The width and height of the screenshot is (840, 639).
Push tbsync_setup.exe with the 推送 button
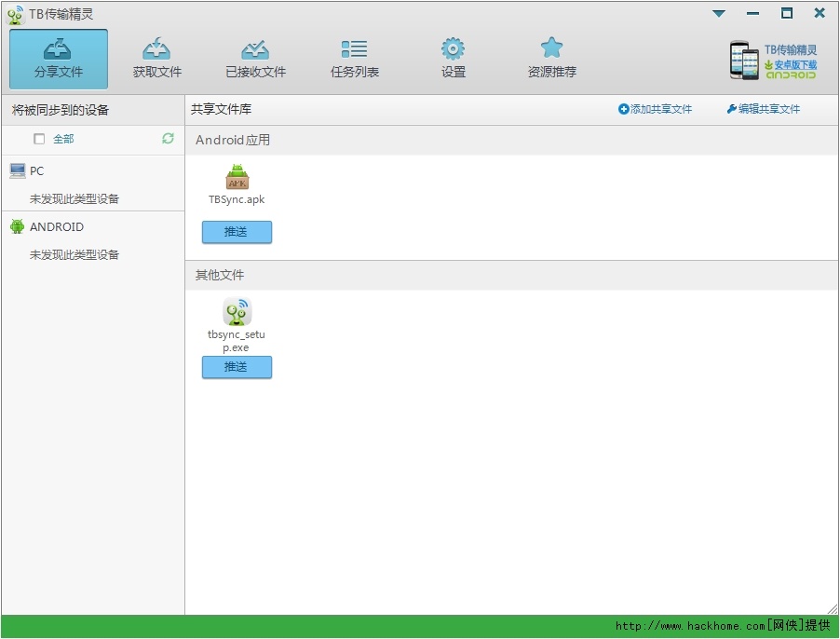click(x=237, y=367)
